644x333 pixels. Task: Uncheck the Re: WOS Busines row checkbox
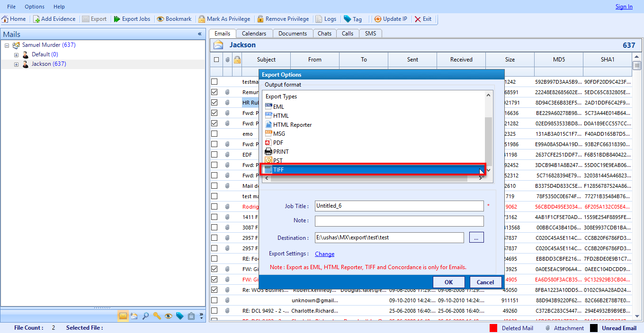click(215, 290)
